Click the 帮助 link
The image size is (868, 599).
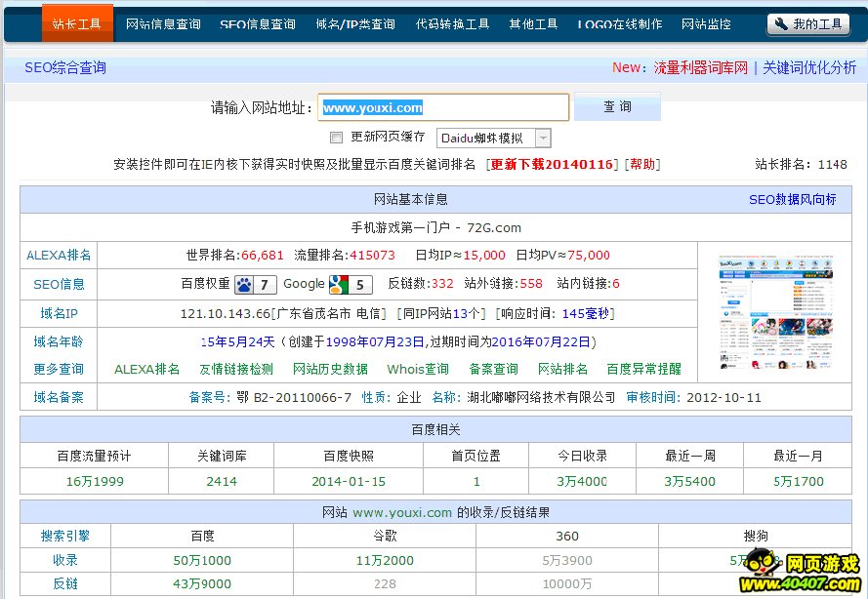coord(642,164)
